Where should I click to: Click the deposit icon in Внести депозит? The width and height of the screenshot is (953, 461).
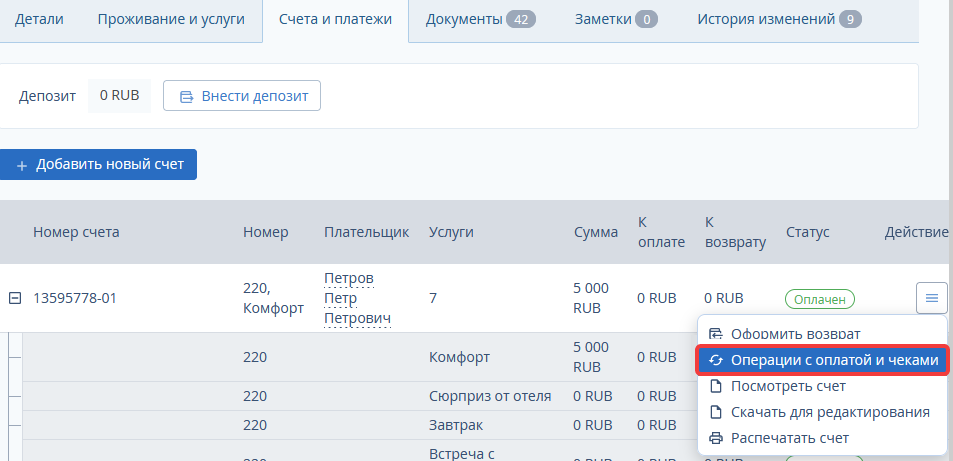pos(186,96)
